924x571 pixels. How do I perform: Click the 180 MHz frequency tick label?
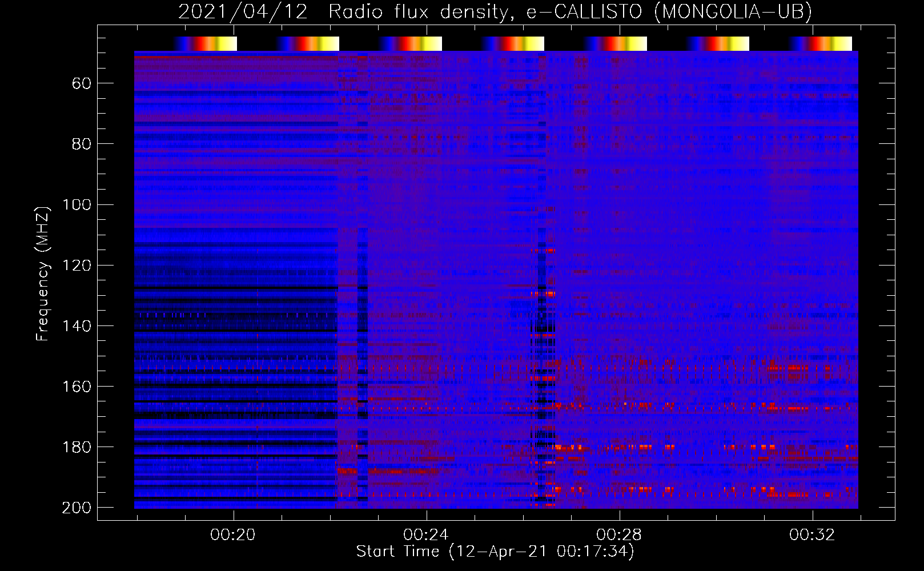pyautogui.click(x=77, y=447)
